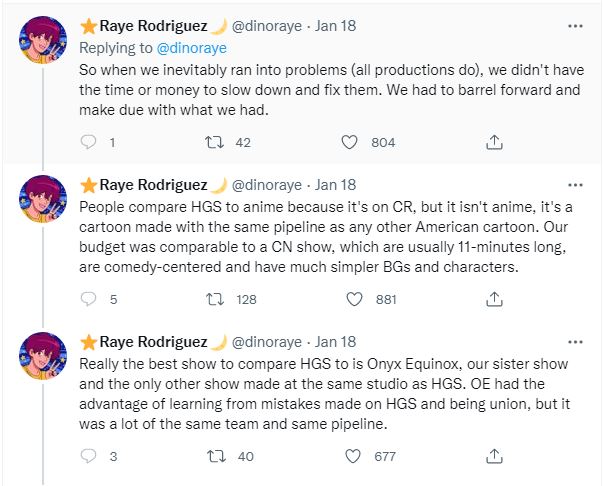Retweet the tweet with 40 retweets
604x486 pixels.
click(x=213, y=456)
